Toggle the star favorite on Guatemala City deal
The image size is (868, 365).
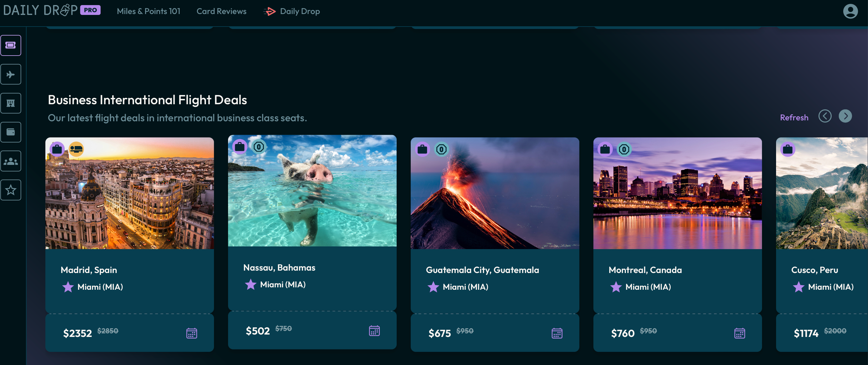(433, 287)
